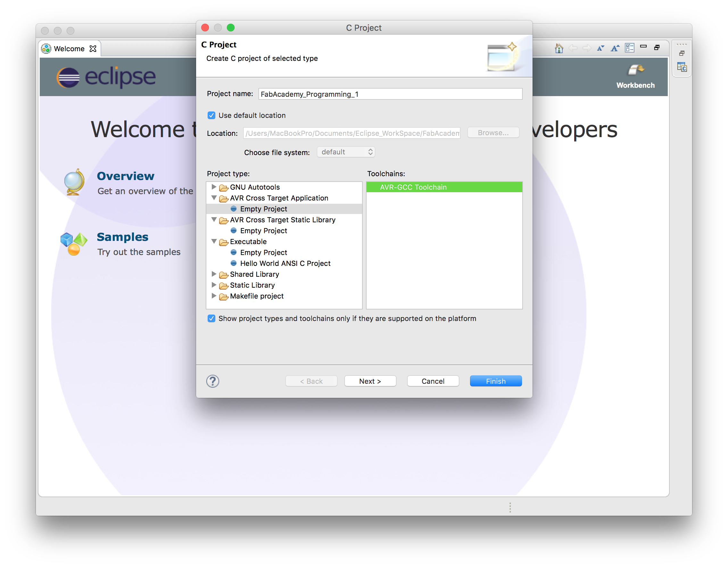Screen dimensions: 728x567
Task: Click the 'Get an overview of the' description text
Action: coord(145,191)
